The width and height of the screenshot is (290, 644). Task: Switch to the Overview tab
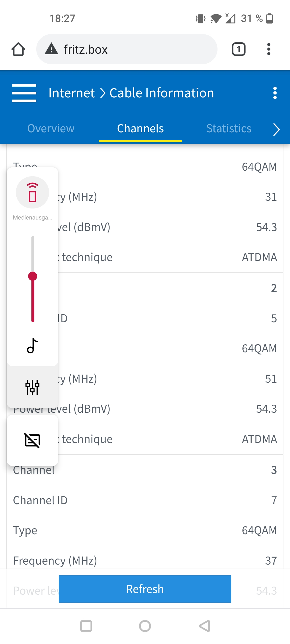[51, 129]
